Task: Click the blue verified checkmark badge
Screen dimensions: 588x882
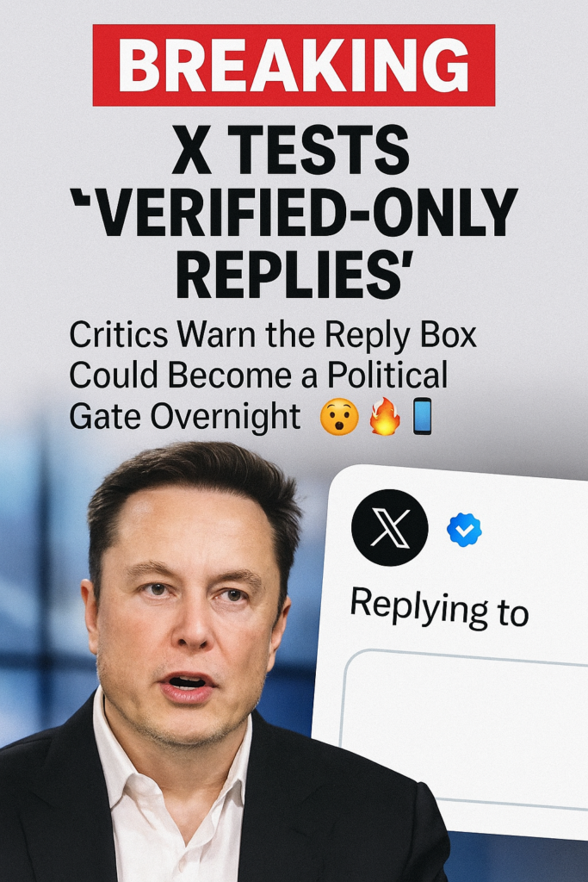Action: click(464, 530)
